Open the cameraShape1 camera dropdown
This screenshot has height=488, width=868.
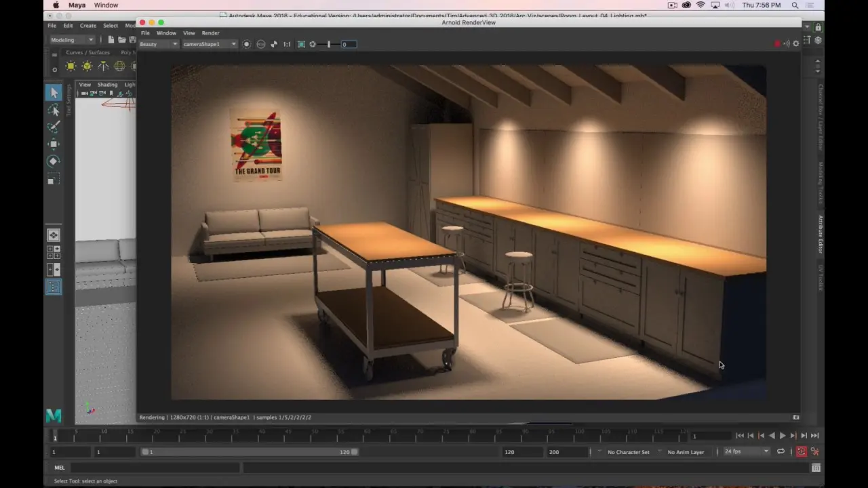pyautogui.click(x=210, y=44)
